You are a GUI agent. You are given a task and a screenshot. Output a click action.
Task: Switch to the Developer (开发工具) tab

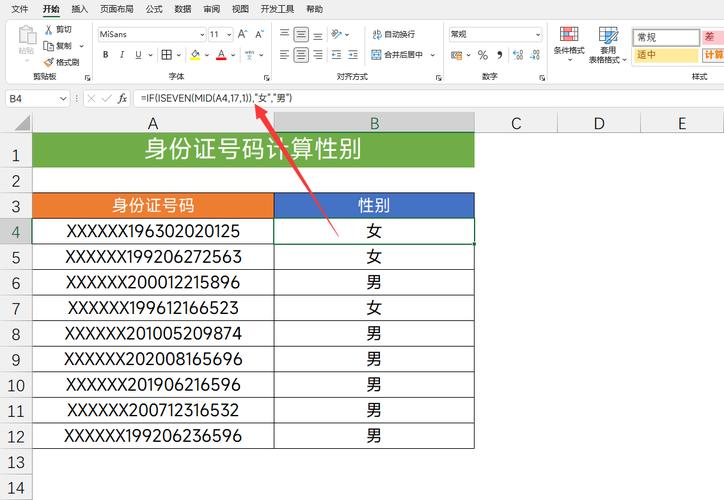[277, 9]
